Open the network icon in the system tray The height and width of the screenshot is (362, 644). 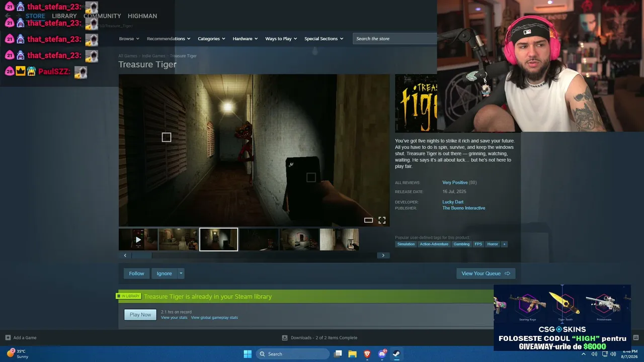(605, 354)
